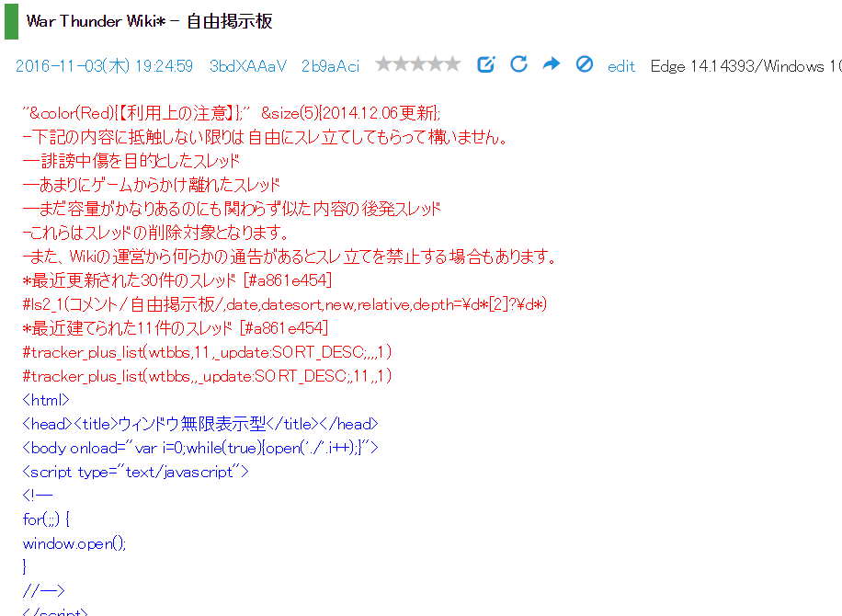
Task: Click the 最近更新された30件のスレッド line
Action: (x=176, y=280)
